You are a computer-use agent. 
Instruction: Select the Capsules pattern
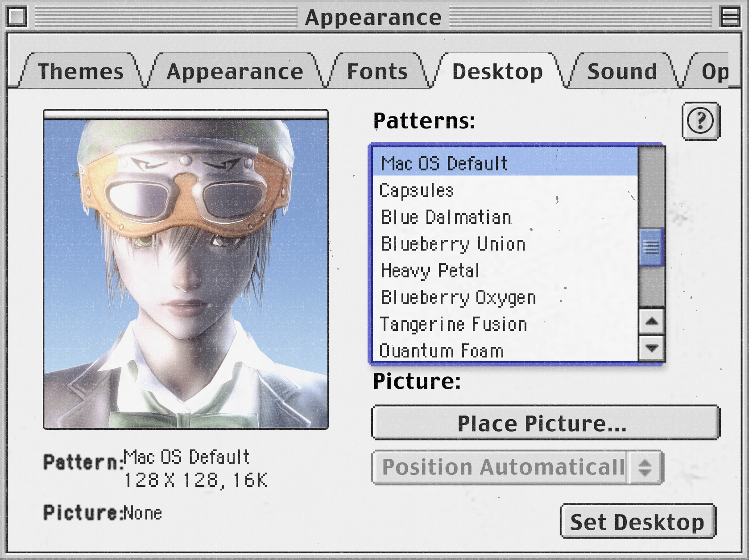coord(505,190)
